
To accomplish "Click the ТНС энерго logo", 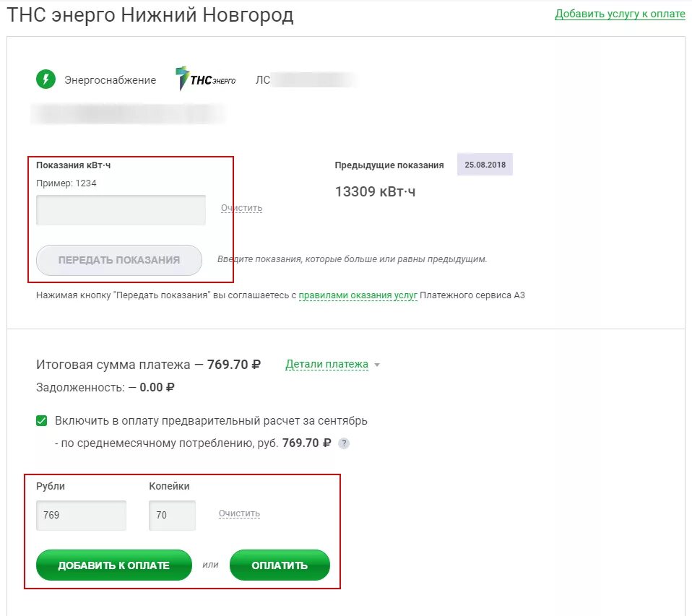I will pyautogui.click(x=206, y=79).
